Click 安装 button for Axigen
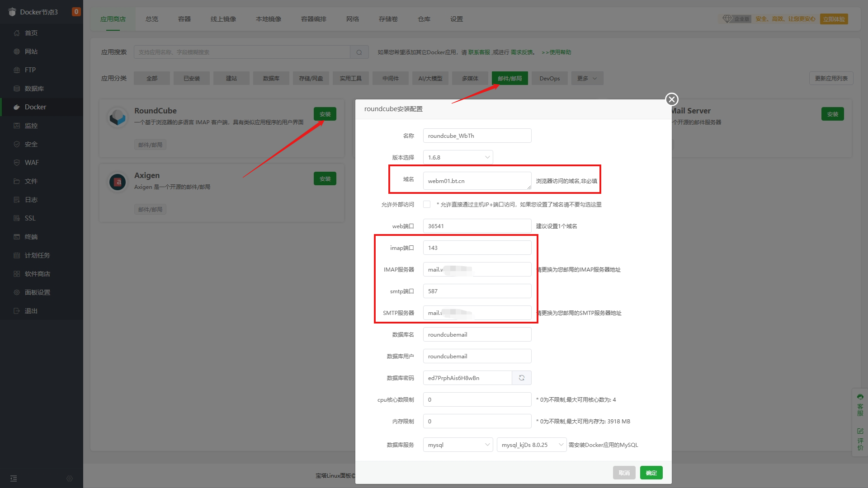 tap(325, 178)
